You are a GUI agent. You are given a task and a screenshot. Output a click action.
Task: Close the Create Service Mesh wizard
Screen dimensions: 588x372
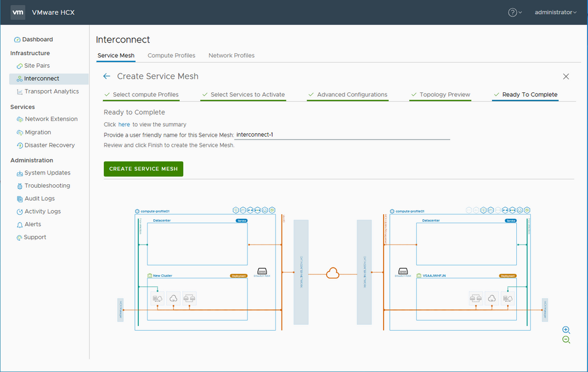(566, 76)
